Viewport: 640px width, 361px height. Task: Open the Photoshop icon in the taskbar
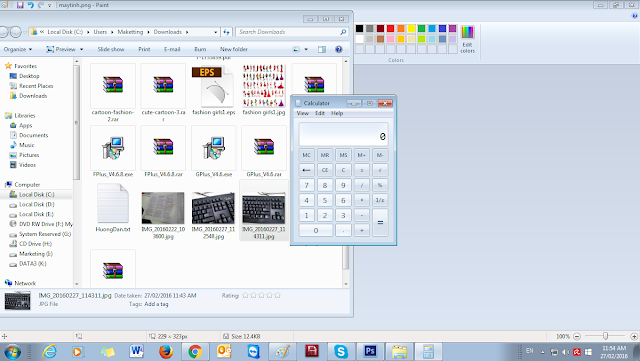point(370,351)
